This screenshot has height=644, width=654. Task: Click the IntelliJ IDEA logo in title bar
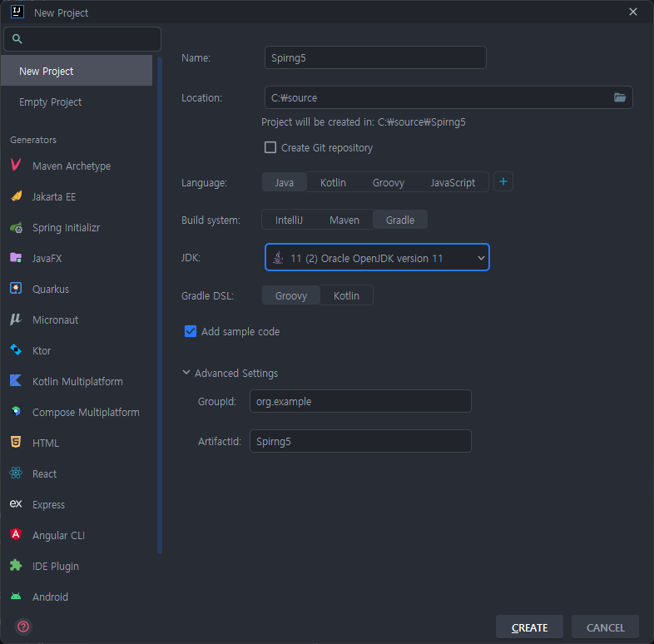17,12
